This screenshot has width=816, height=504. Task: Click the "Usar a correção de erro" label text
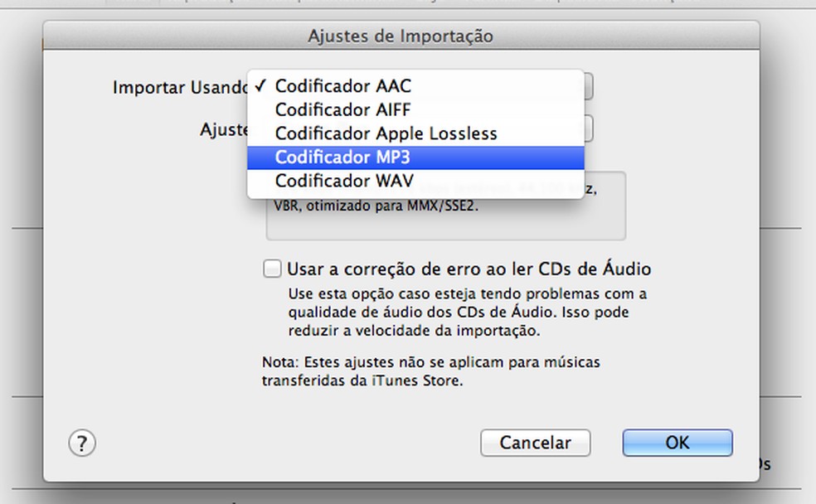pyautogui.click(x=469, y=269)
